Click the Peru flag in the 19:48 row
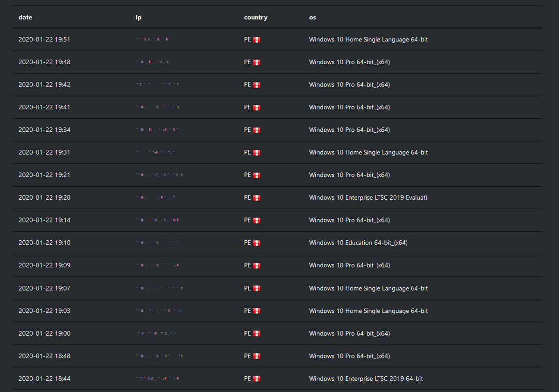 pyautogui.click(x=257, y=62)
